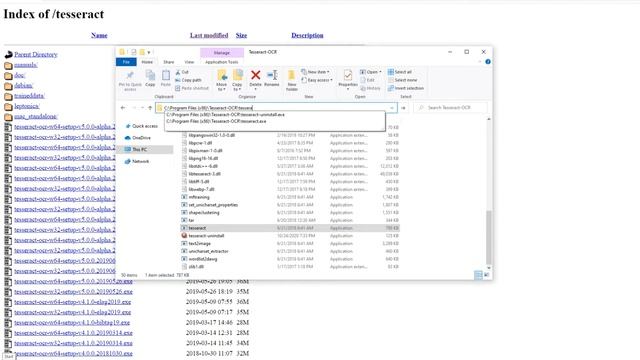Click Cut in the Clipboard group
The width and height of the screenshot is (640, 360).
(x=182, y=72)
